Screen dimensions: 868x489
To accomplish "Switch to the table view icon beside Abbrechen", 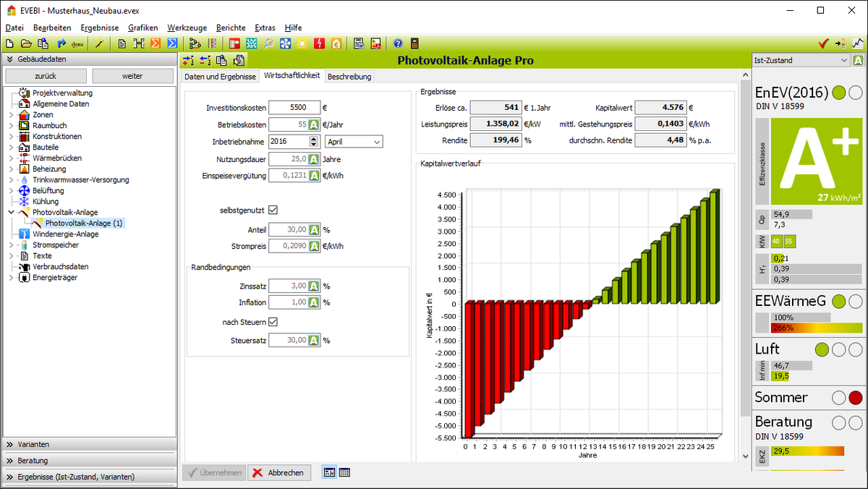I will 345,472.
